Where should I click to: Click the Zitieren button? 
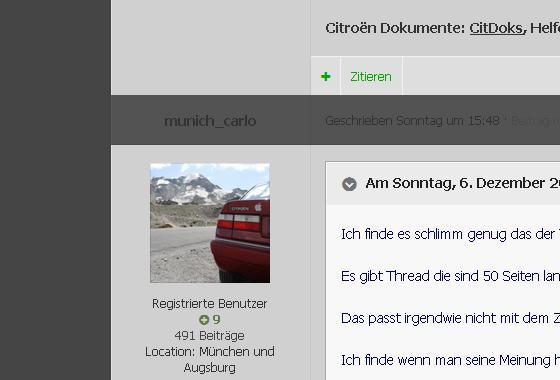coord(371,76)
